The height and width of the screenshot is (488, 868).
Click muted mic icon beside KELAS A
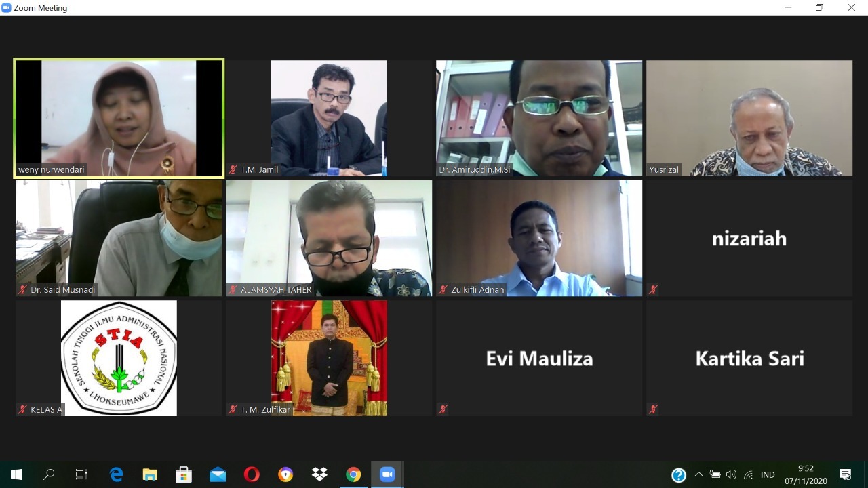pos(22,410)
